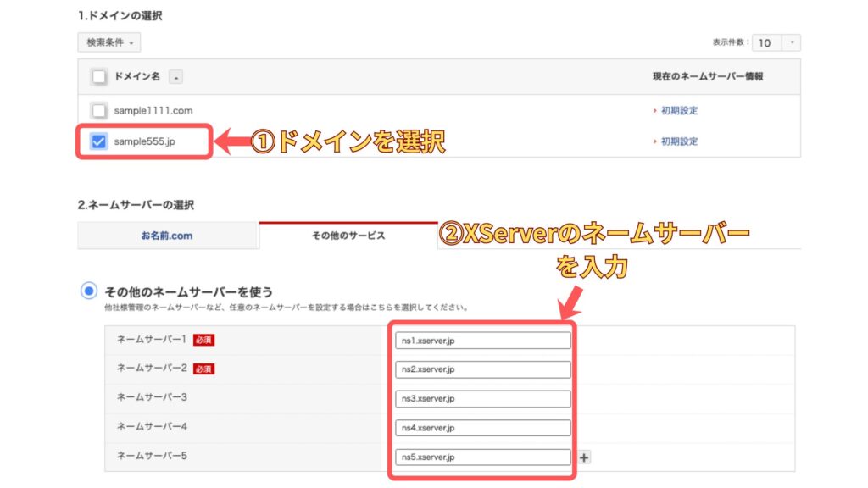Click the sample1111.com domain name text
The width and height of the screenshot is (868, 488).
coord(153,110)
